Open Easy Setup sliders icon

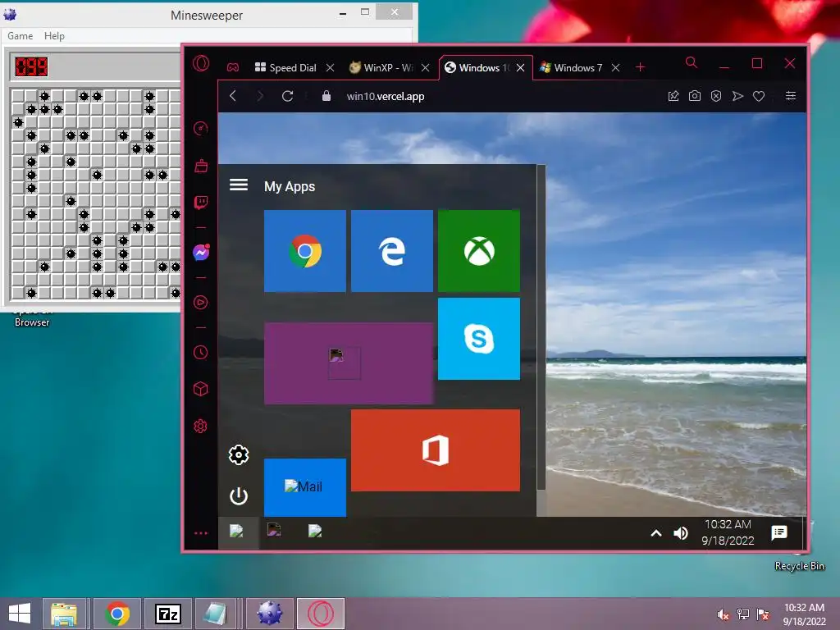(x=791, y=95)
